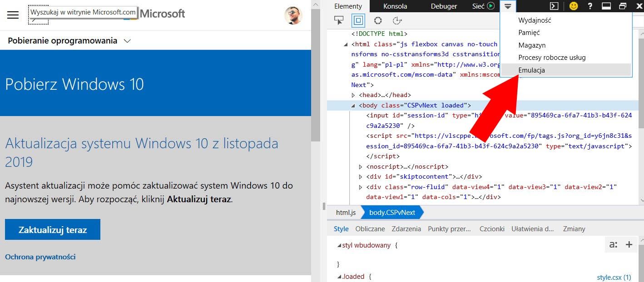This screenshot has width=644, height=282.
Task: Select the input session-id DOM line
Action: (499, 120)
